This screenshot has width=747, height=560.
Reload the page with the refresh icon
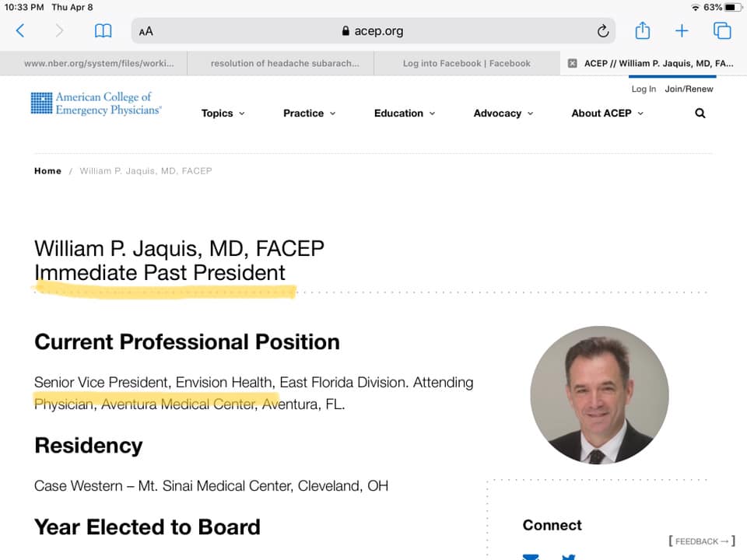coord(602,31)
